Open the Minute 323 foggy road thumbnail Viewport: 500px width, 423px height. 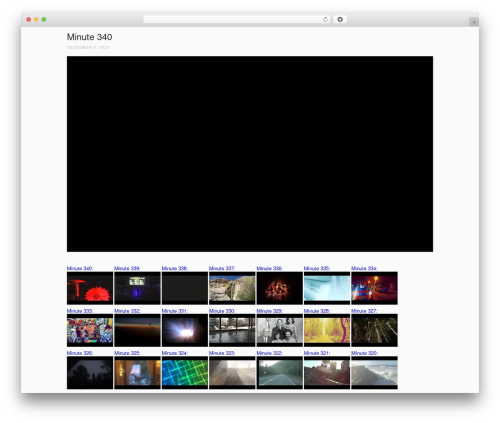point(232,373)
